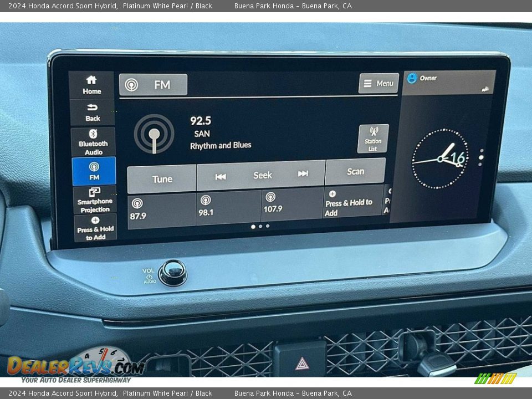532x399 pixels.
Task: Tap the physical VOL audio knob
Action: (x=173, y=273)
